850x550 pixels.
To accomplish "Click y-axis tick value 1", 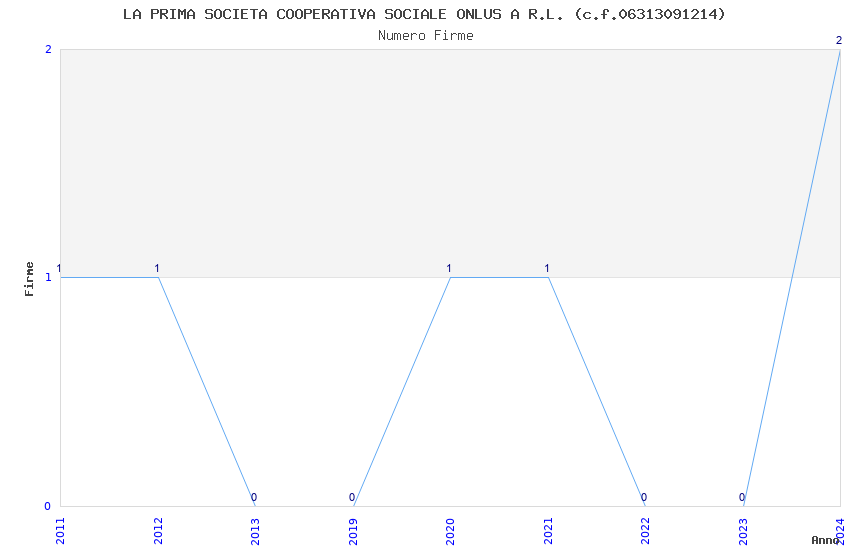I will pyautogui.click(x=48, y=277).
